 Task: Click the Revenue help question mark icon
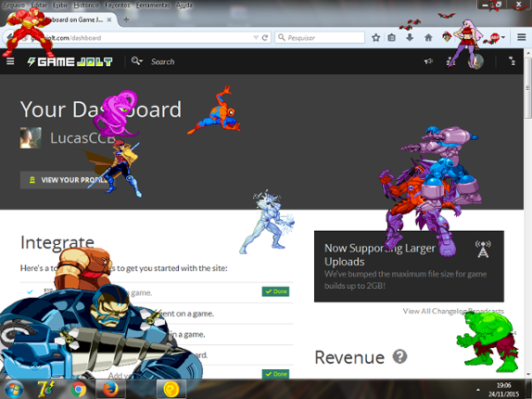pyautogui.click(x=399, y=357)
